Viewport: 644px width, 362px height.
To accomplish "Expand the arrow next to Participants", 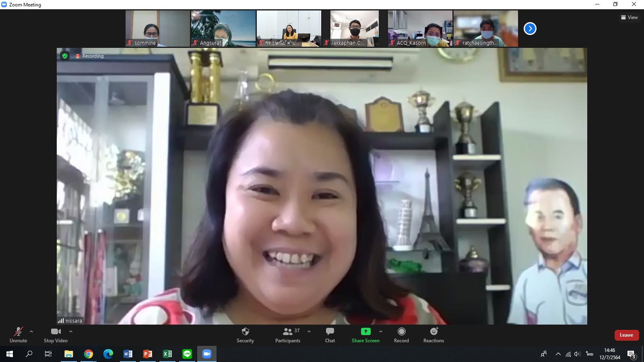I will (309, 331).
